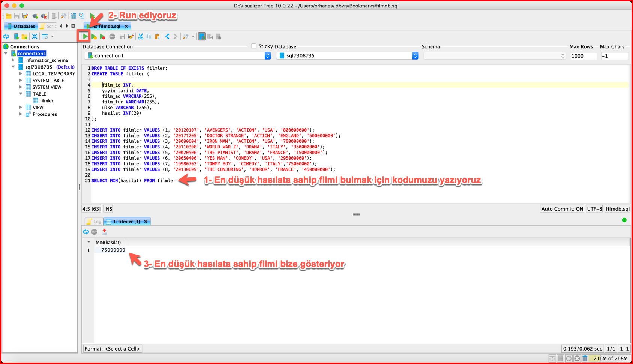Image resolution: width=633 pixels, height=364 pixels.
Task: Click the Max Chars input field
Action: coord(614,56)
